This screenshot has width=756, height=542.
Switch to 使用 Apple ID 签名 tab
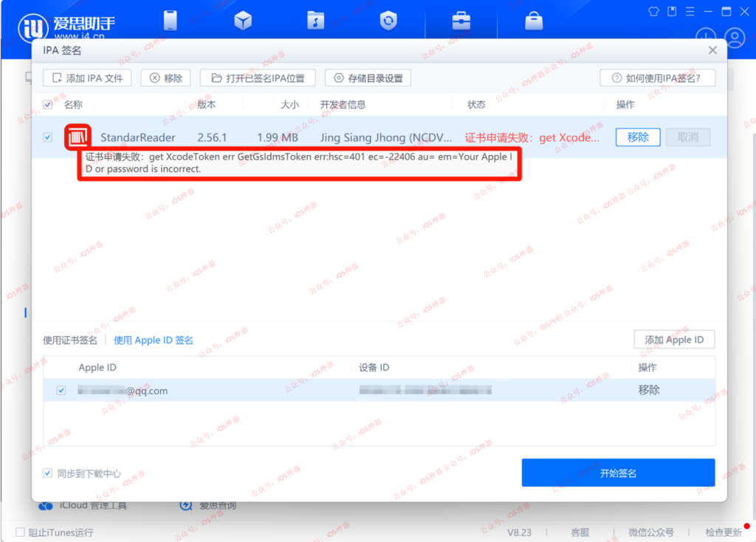click(x=154, y=340)
